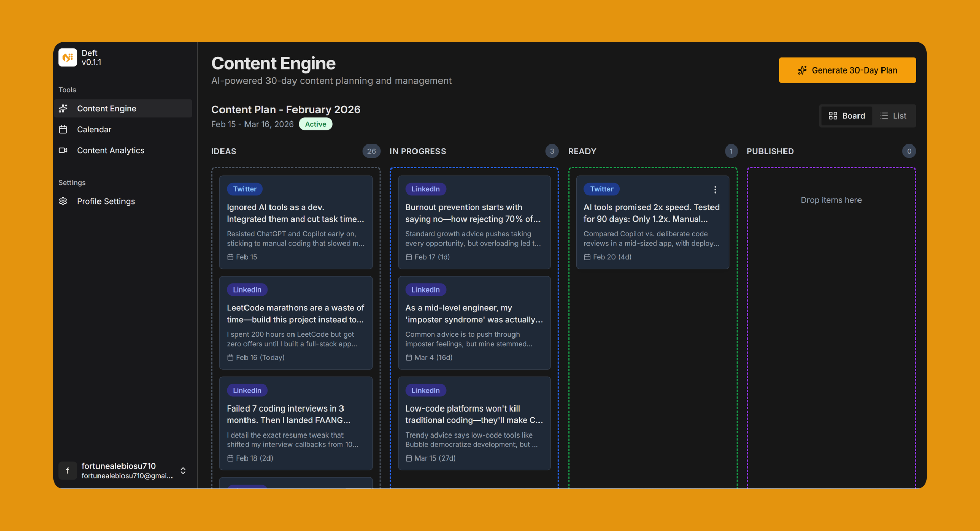Click the Calendar icon in sidebar
980x531 pixels.
coord(63,129)
